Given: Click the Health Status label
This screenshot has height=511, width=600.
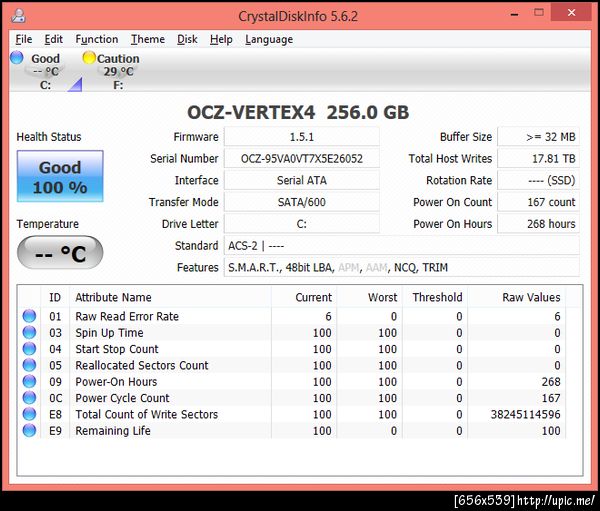Looking at the screenshot, I should (x=49, y=137).
